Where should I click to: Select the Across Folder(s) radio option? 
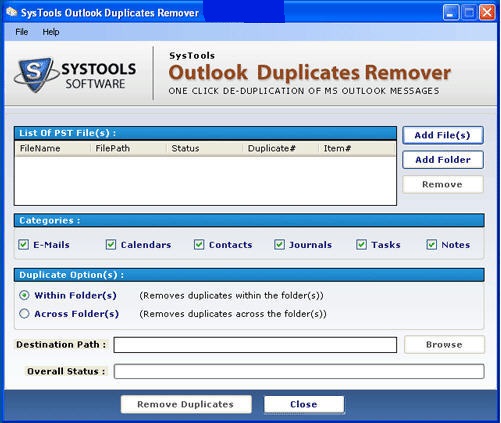pyautogui.click(x=24, y=314)
